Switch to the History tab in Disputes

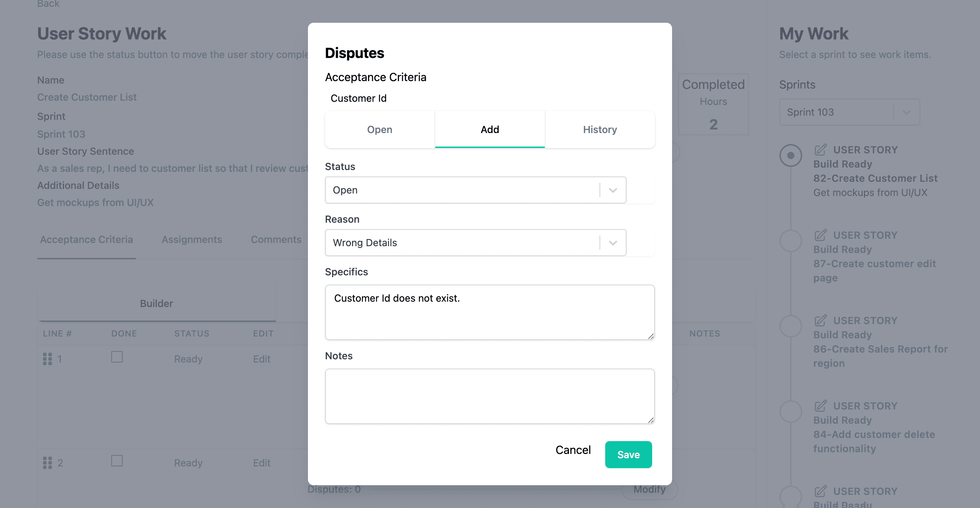[600, 129]
